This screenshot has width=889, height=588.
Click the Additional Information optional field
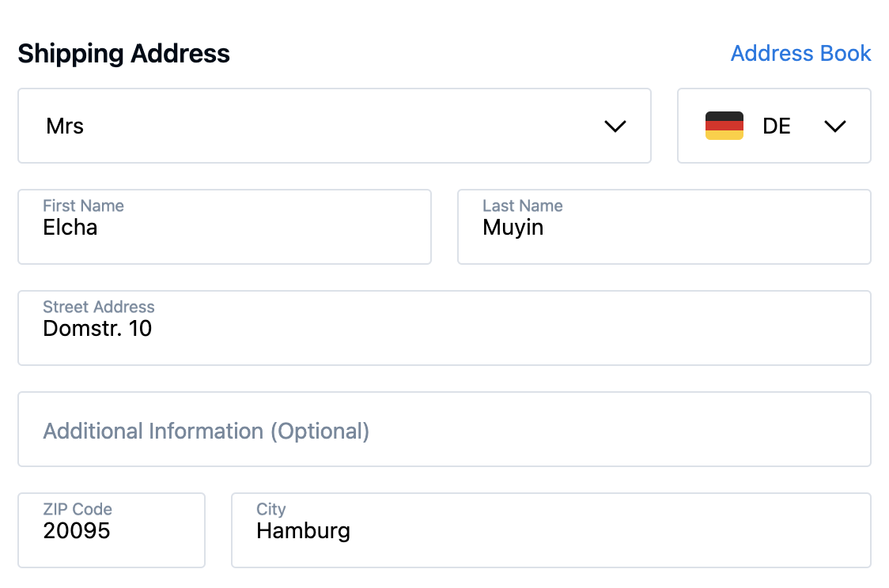[x=443, y=430]
